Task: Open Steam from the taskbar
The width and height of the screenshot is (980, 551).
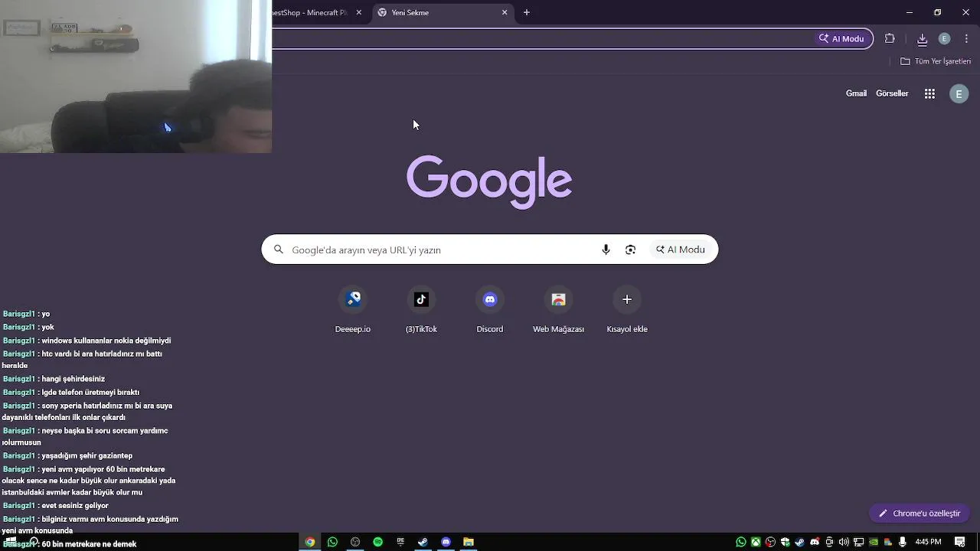Action: (x=423, y=542)
